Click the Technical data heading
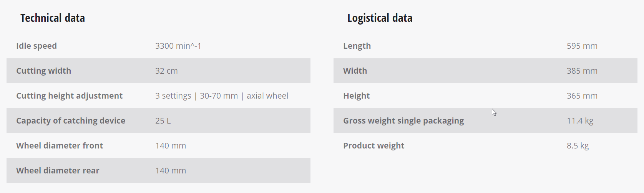 52,18
